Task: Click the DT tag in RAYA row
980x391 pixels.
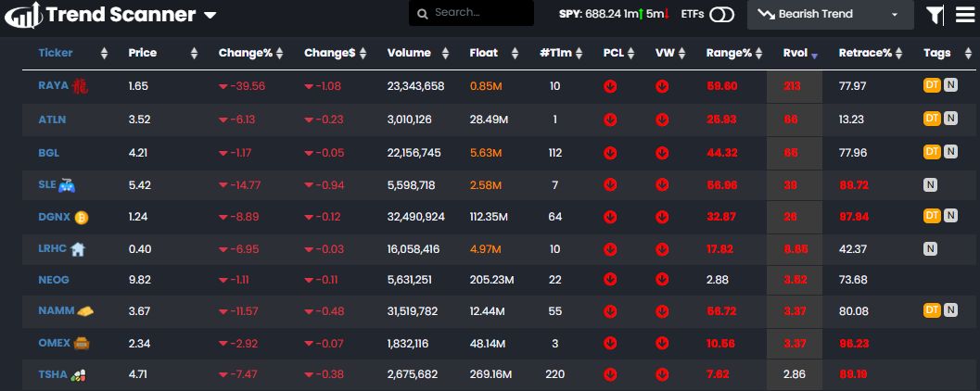Action: (932, 85)
